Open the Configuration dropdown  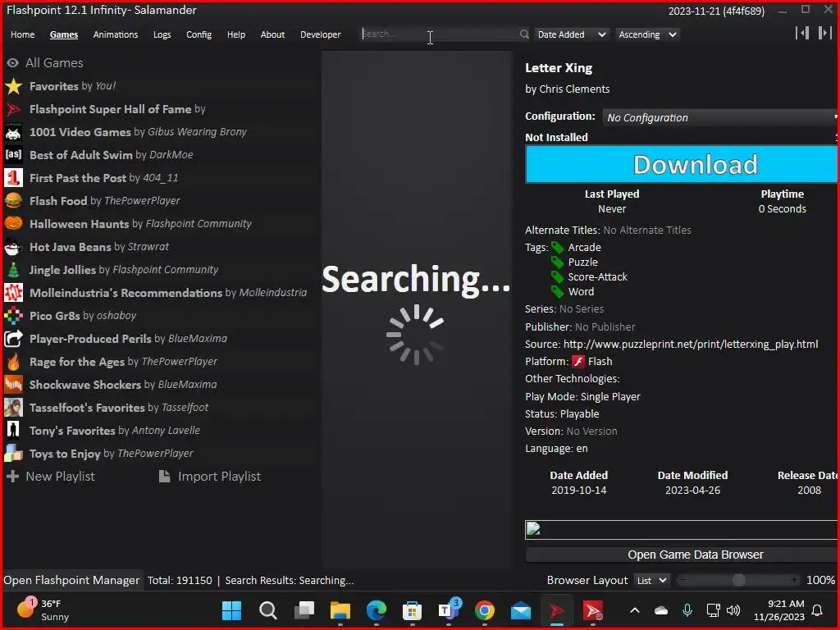coord(720,117)
